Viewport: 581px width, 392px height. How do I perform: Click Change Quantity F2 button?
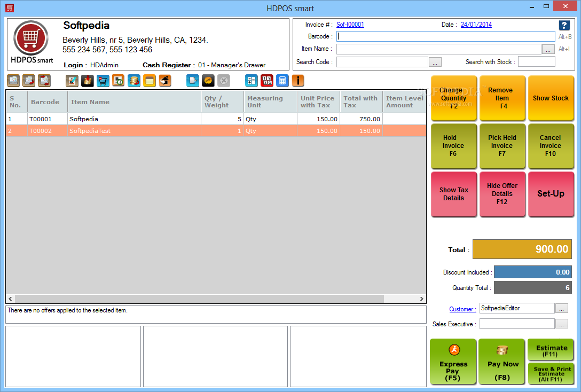point(454,98)
